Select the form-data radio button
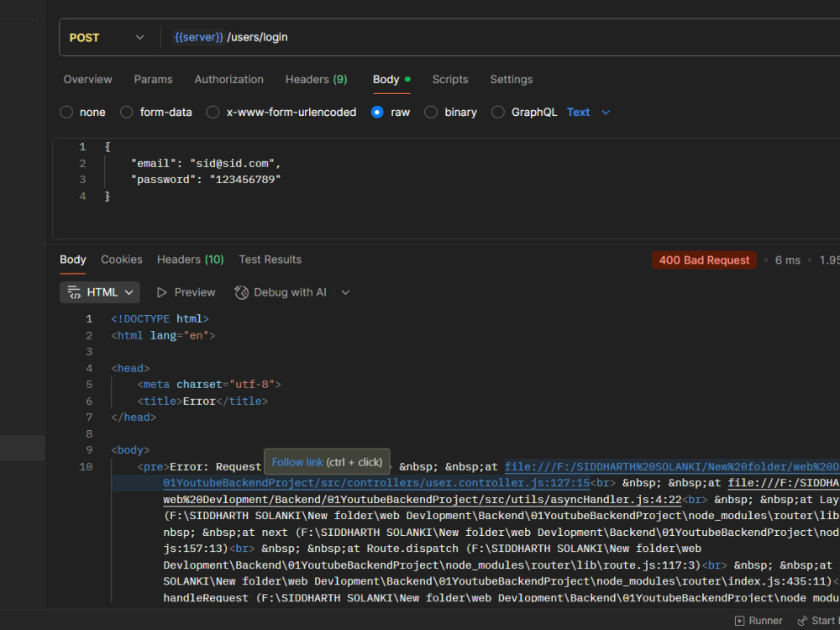This screenshot has width=840, height=630. 127,112
